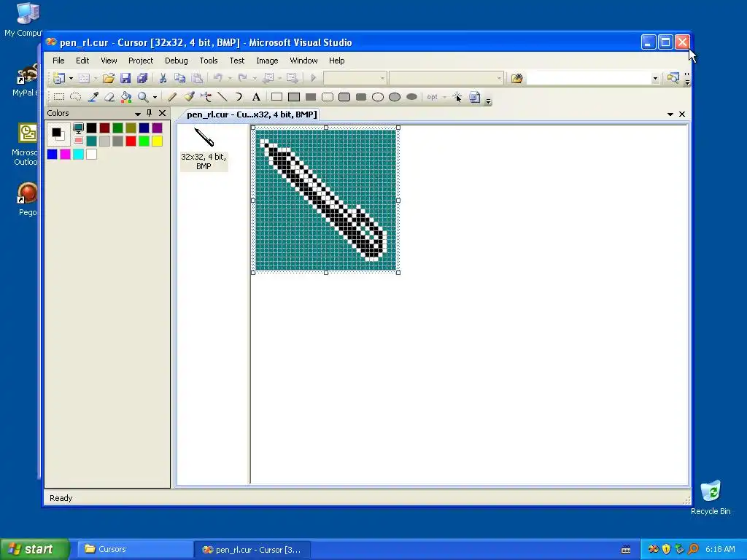This screenshot has width=747, height=560.
Task: Select the Outlined Ellipse with fill tool
Action: click(395, 97)
